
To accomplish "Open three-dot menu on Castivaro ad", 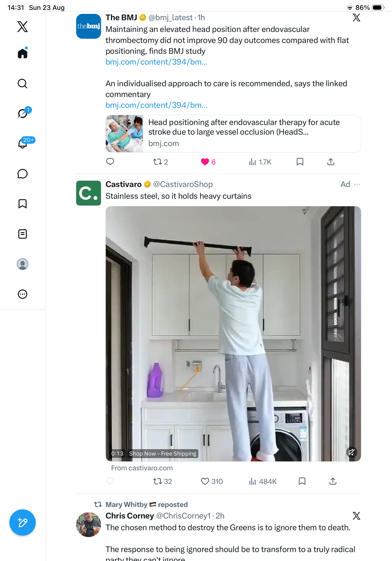I will coord(357,184).
